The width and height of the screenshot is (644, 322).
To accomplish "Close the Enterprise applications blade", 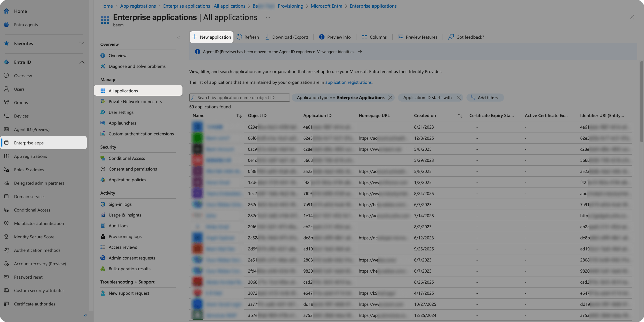I will pos(632,17).
